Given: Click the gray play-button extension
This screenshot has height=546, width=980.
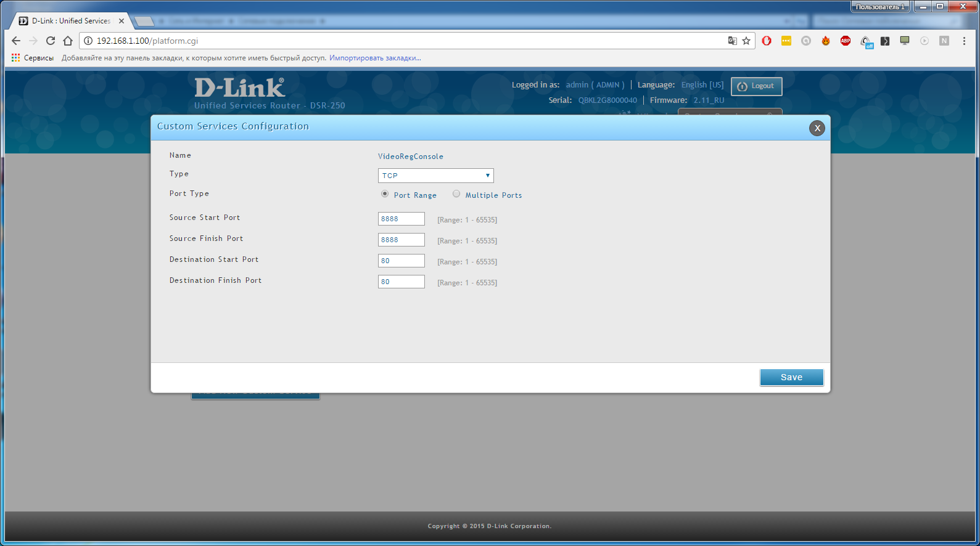Looking at the screenshot, I should (924, 41).
